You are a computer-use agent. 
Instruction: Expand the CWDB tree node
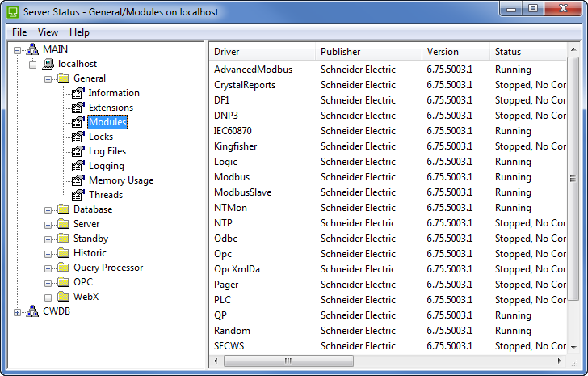(17, 312)
